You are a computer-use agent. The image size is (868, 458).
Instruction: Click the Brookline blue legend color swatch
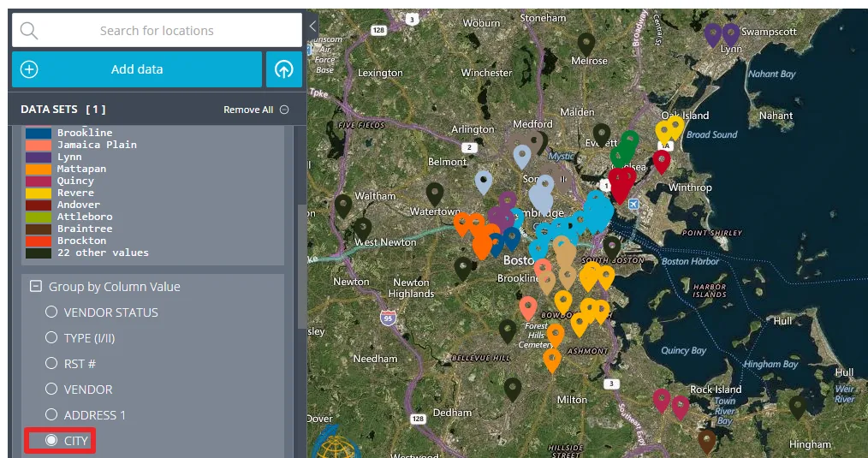(39, 133)
